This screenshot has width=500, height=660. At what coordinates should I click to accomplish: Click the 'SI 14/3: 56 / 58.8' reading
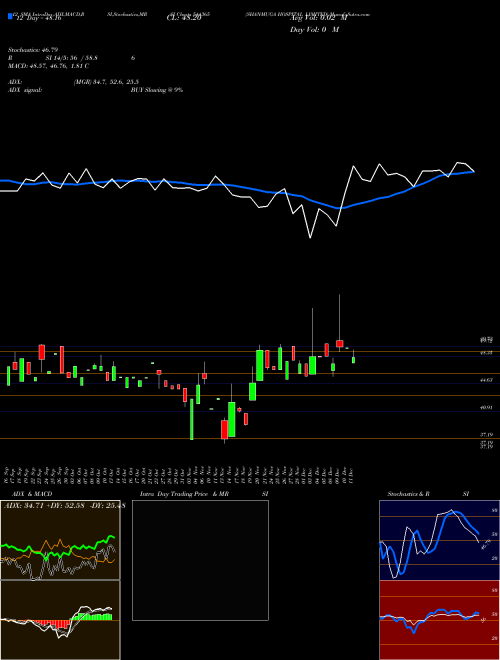coord(72,58)
